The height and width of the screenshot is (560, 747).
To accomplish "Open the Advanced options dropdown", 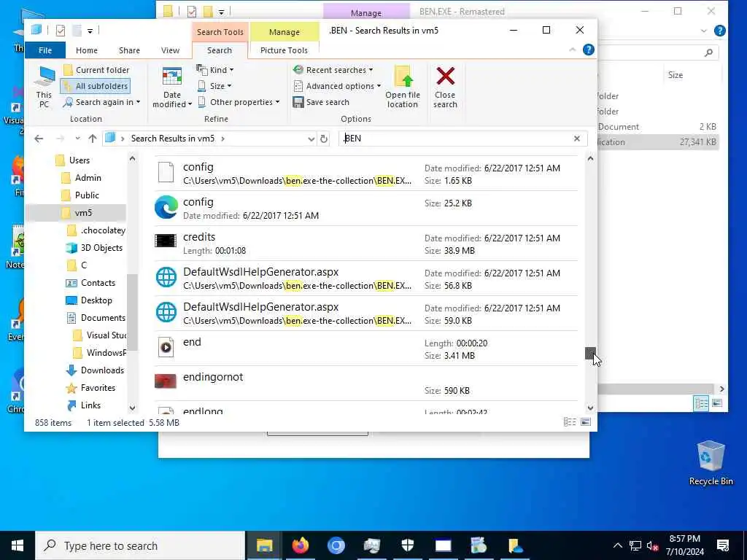I will point(337,86).
